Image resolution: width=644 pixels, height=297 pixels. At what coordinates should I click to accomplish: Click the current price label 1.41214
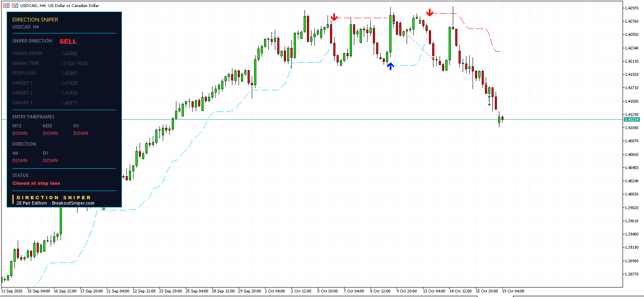(x=631, y=119)
